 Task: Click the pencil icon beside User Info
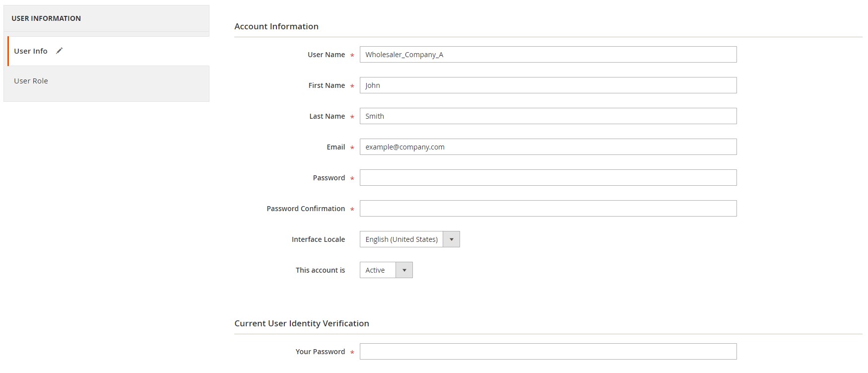[x=59, y=51]
